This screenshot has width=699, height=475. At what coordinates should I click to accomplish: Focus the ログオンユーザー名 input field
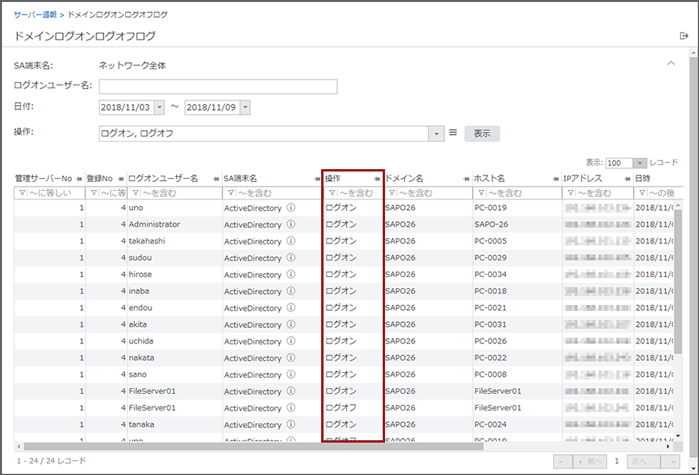tap(217, 86)
